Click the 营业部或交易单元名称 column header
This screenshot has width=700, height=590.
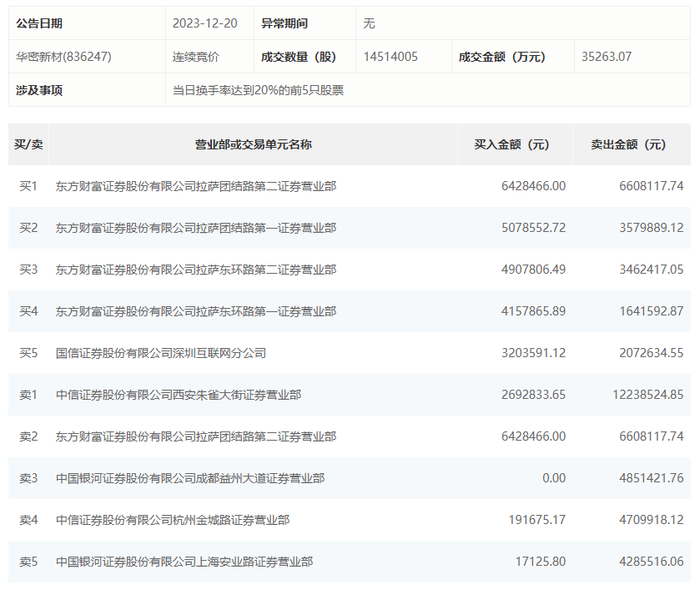tap(253, 145)
